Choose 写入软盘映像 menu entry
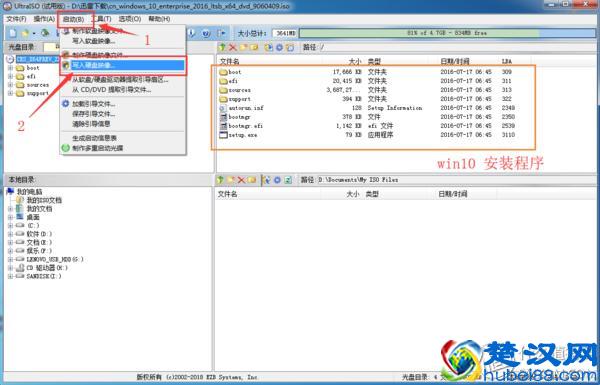Image resolution: width=600 pixels, height=385 pixels. (x=123, y=41)
